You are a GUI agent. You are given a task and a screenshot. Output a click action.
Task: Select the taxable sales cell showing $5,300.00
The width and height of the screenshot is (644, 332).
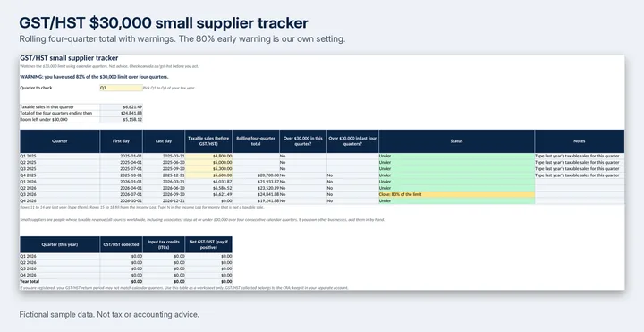click(208, 169)
